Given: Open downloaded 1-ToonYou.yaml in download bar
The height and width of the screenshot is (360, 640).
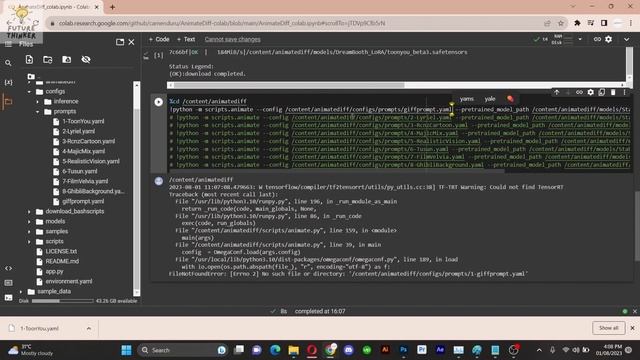Looking at the screenshot, I should pos(40,329).
